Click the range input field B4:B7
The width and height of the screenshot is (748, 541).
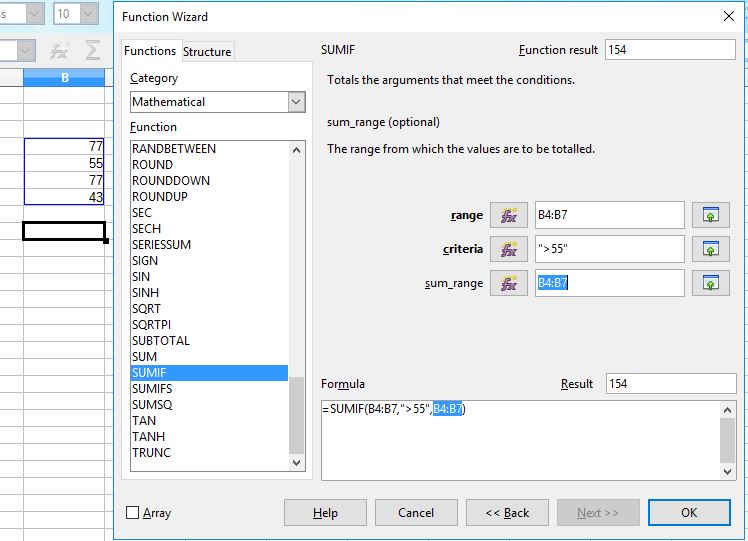(610, 215)
